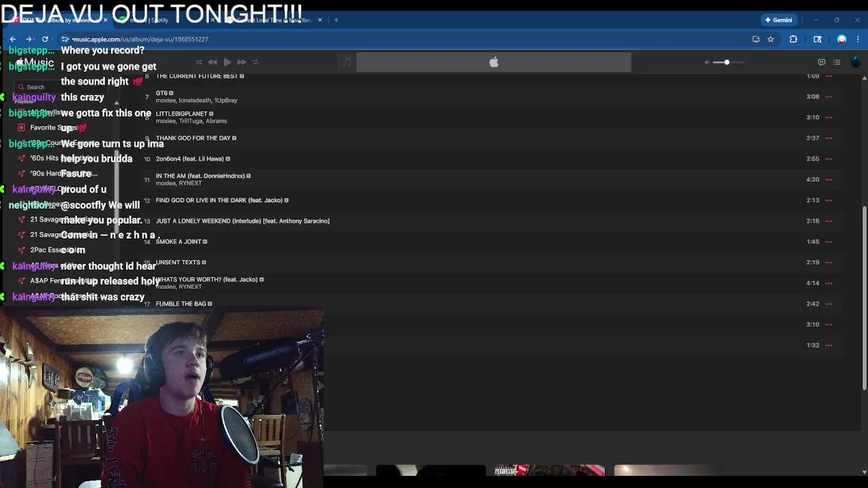Open a new browser tab
The height and width of the screenshot is (488, 868).
pos(336,20)
